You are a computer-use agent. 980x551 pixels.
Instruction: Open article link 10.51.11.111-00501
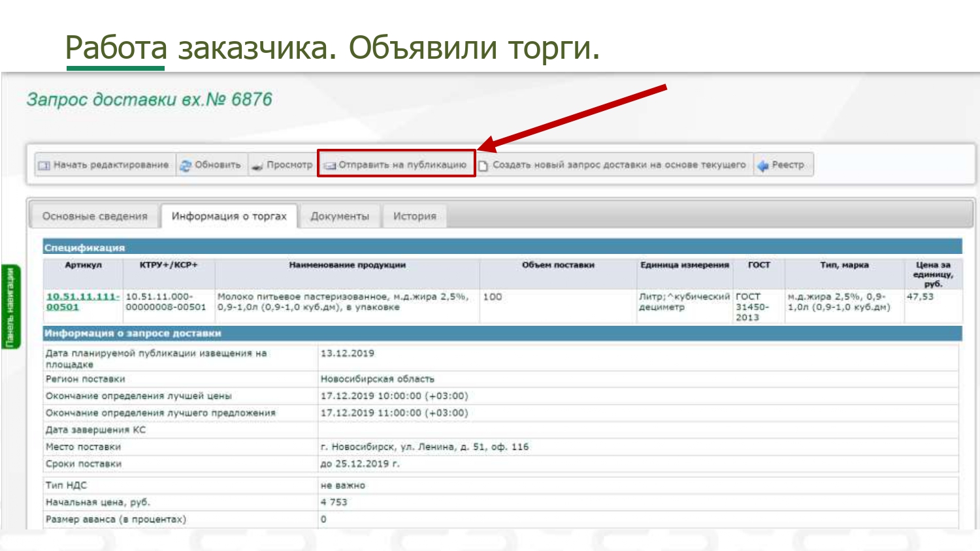click(82, 302)
